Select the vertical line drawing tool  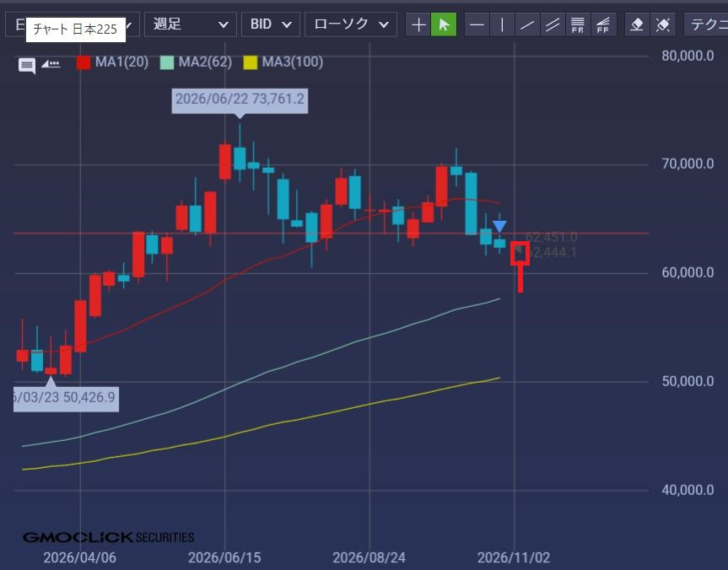[502, 24]
